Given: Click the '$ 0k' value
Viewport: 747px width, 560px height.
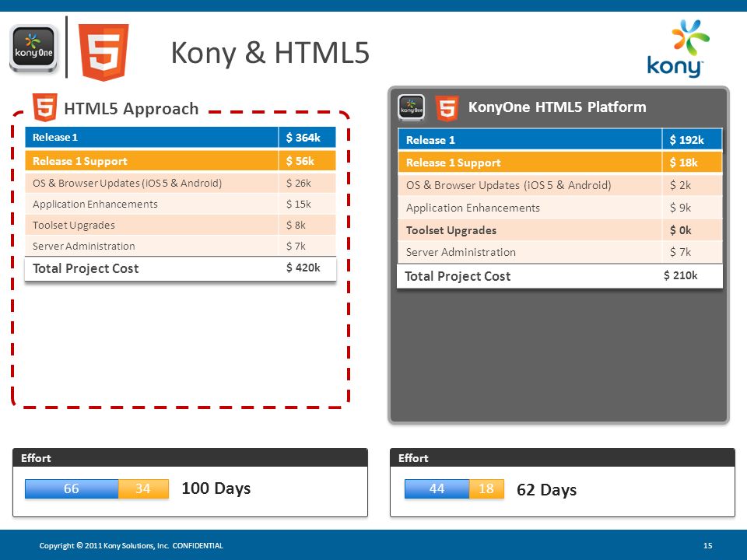Looking at the screenshot, I should pyautogui.click(x=680, y=230).
